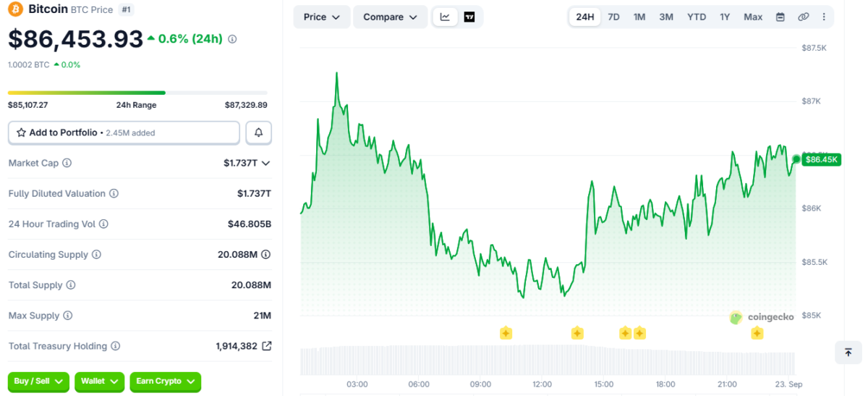Select the 24H time range tab
The width and height of the screenshot is (868, 396).
coord(585,17)
